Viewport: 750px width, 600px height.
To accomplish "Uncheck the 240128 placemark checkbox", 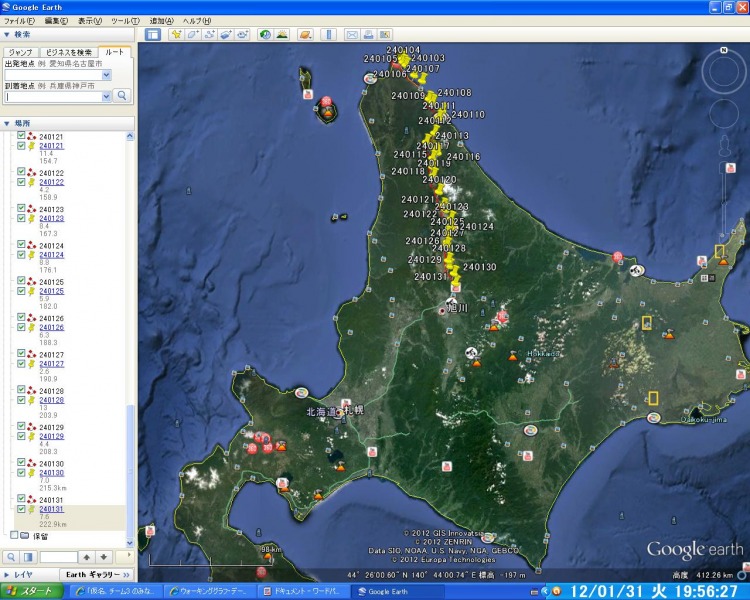I will point(21,400).
